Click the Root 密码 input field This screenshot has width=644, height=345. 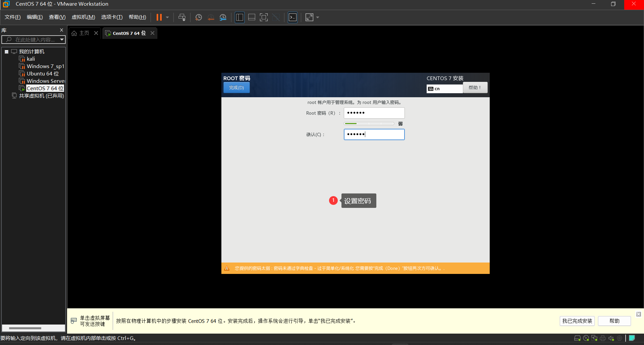(374, 113)
